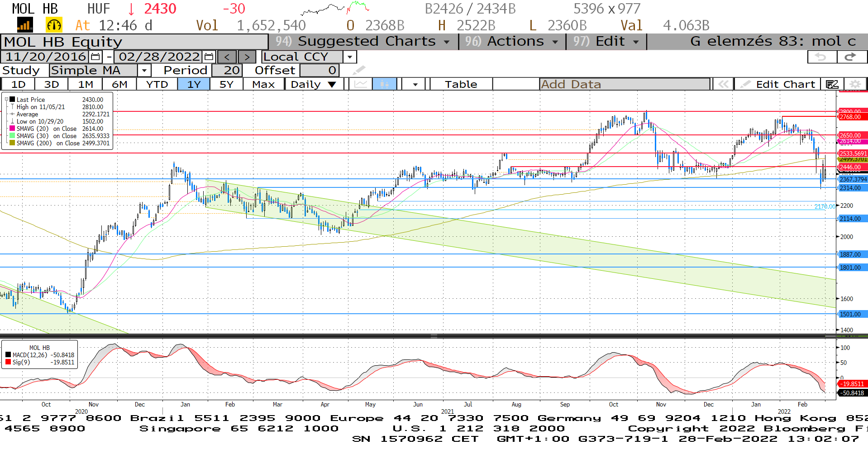
Task: Click the green SMAVG (30) legend swatch
Action: point(13,135)
